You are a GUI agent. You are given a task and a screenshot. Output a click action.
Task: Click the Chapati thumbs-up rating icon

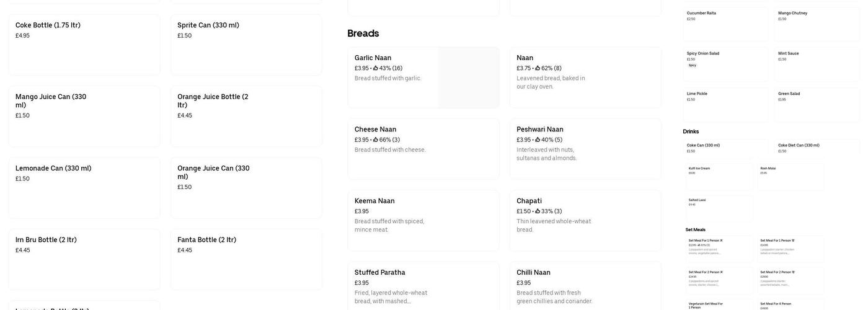click(x=538, y=211)
